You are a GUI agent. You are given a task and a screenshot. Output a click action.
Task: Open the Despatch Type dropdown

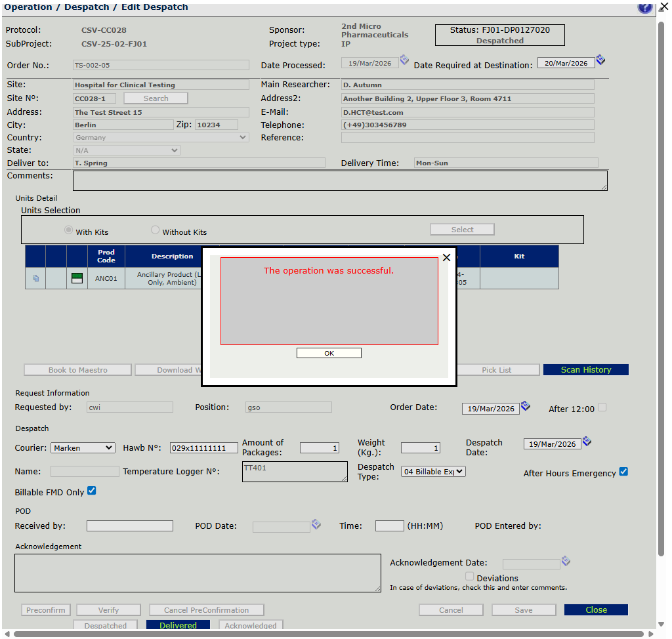tap(433, 472)
